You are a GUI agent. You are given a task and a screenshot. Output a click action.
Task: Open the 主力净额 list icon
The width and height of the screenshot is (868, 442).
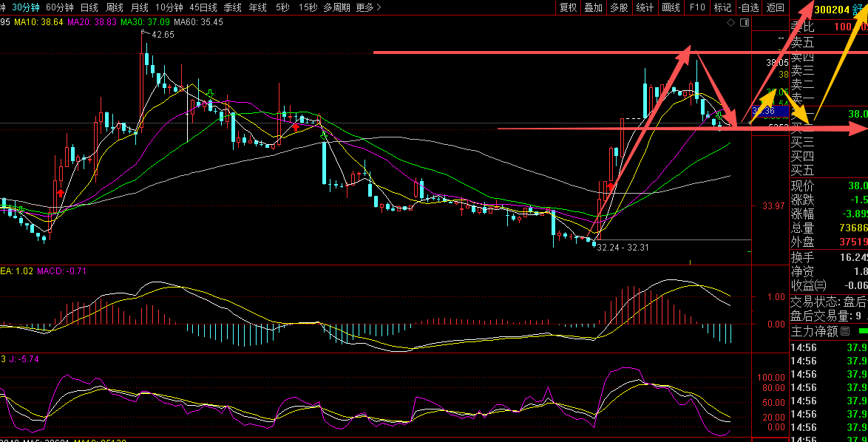tap(845, 331)
